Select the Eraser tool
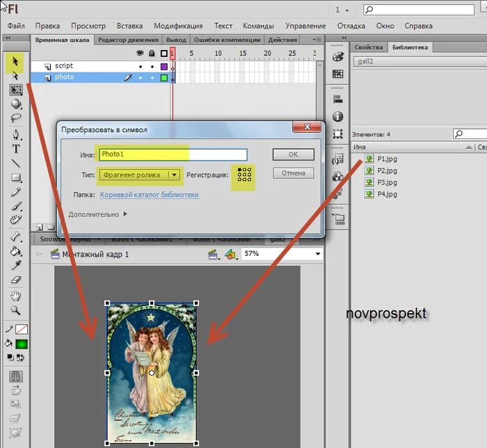 tap(15, 280)
